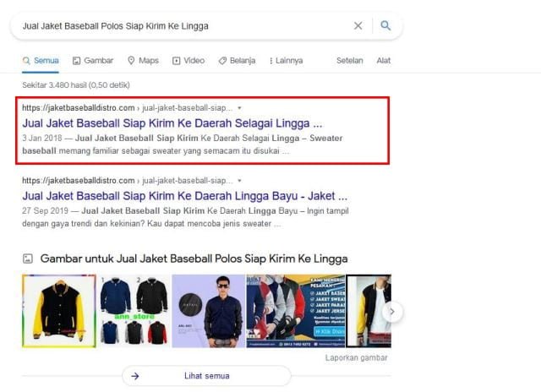Click Lihat semua button
Viewport: 541px width, 392px height.
click(x=206, y=376)
